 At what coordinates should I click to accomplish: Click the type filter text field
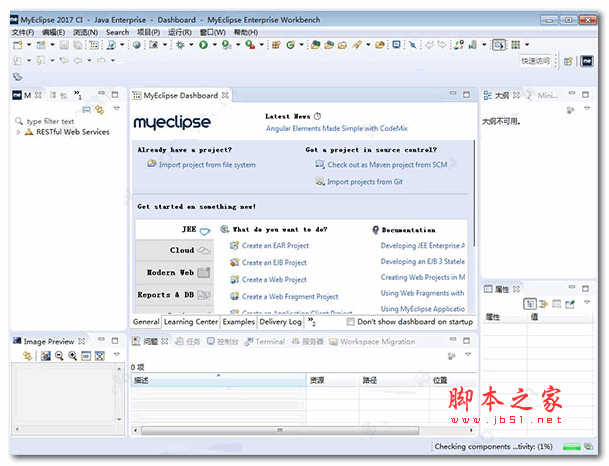[x=50, y=122]
